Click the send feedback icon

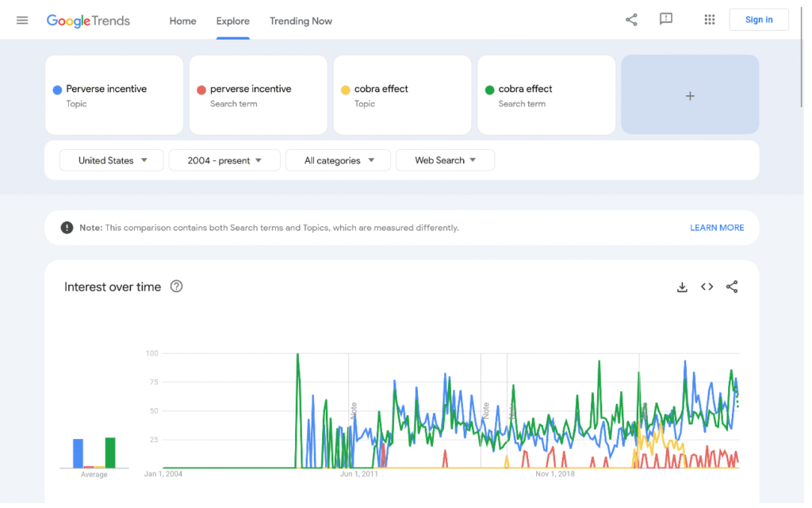pyautogui.click(x=666, y=20)
